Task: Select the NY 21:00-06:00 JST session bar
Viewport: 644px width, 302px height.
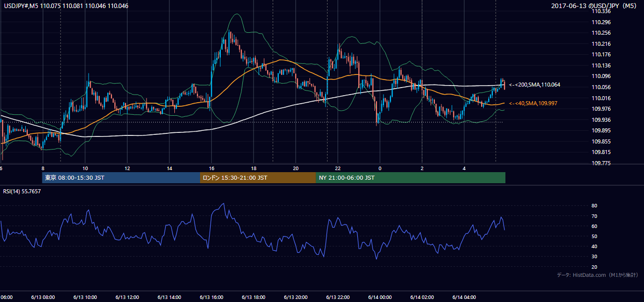Action: point(411,178)
